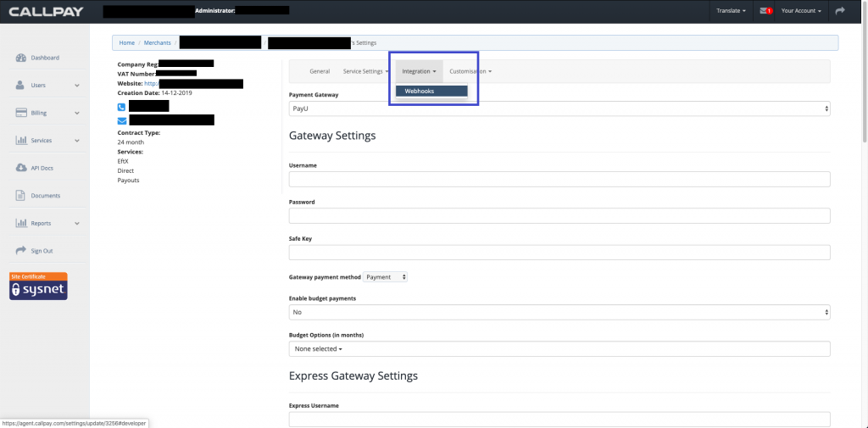
Task: Click the Sign Out sidebar label
Action: (42, 251)
